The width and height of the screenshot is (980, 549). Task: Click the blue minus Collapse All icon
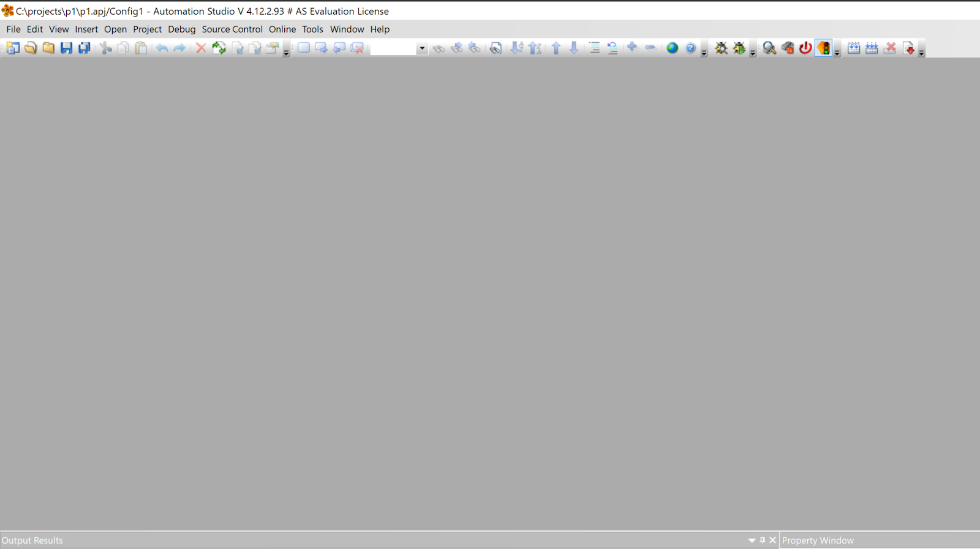coord(650,48)
